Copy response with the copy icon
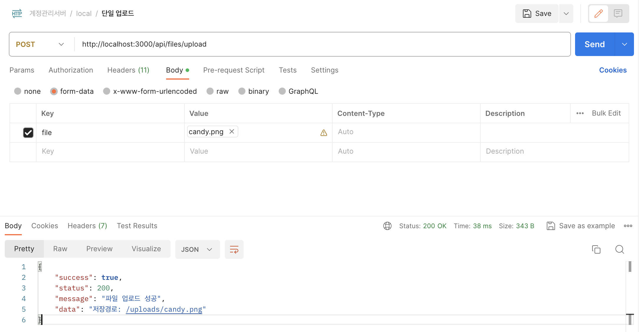644x332 pixels. coord(596,249)
